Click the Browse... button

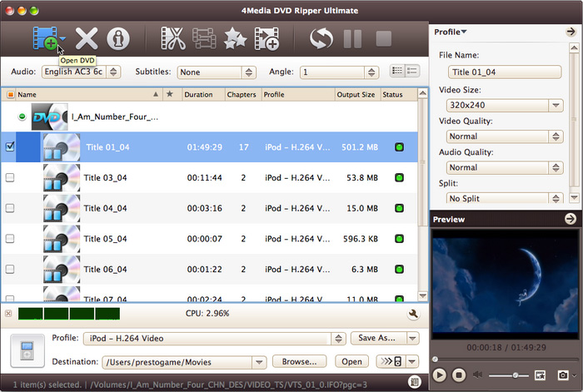pos(299,361)
